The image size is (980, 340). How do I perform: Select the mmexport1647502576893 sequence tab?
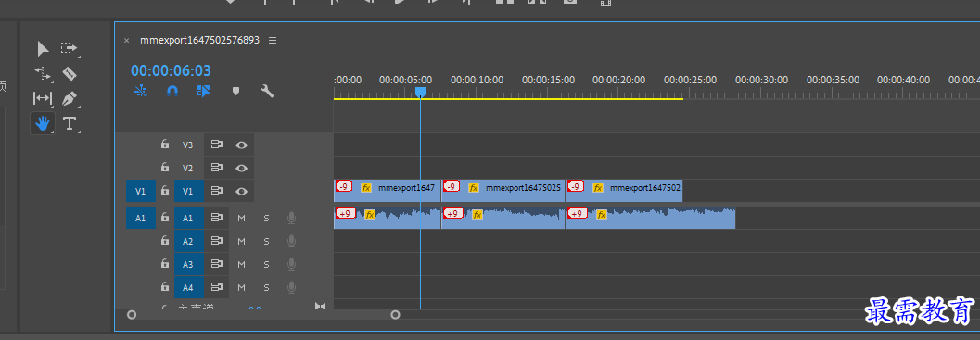coord(199,40)
